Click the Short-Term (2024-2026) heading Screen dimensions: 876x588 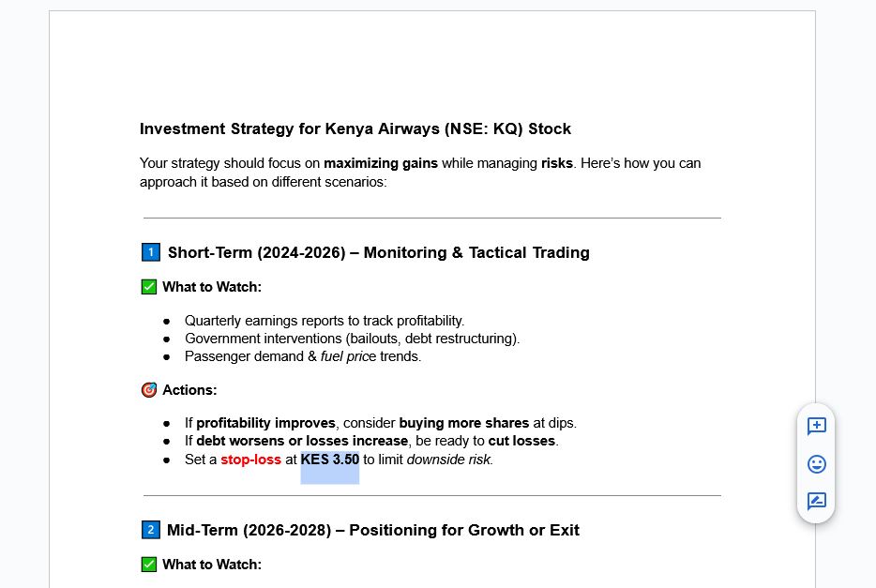point(378,252)
